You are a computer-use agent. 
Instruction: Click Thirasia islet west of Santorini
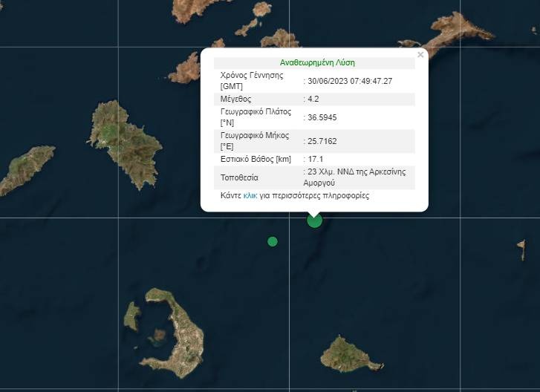point(132,316)
